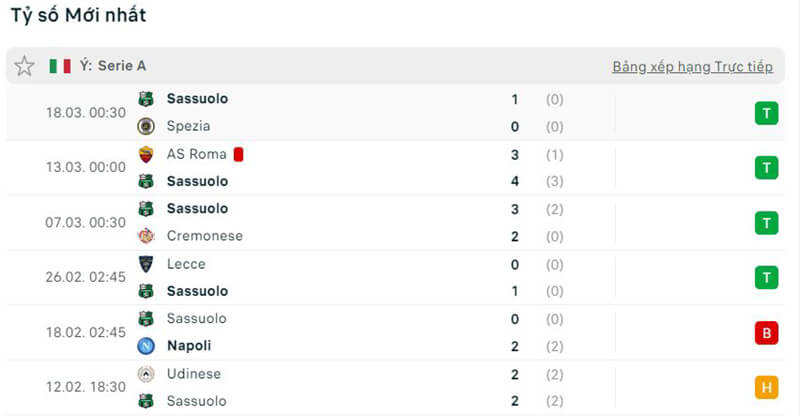The image size is (800, 416).
Task: Click the orange H badge for the Udinese match
Action: tap(766, 388)
